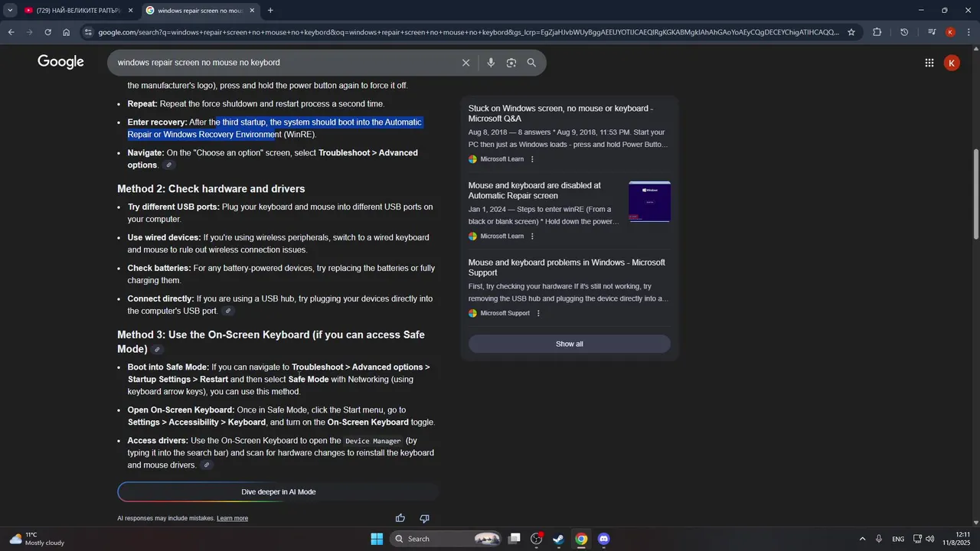
Task: Open the Google apps grid
Action: click(929, 63)
